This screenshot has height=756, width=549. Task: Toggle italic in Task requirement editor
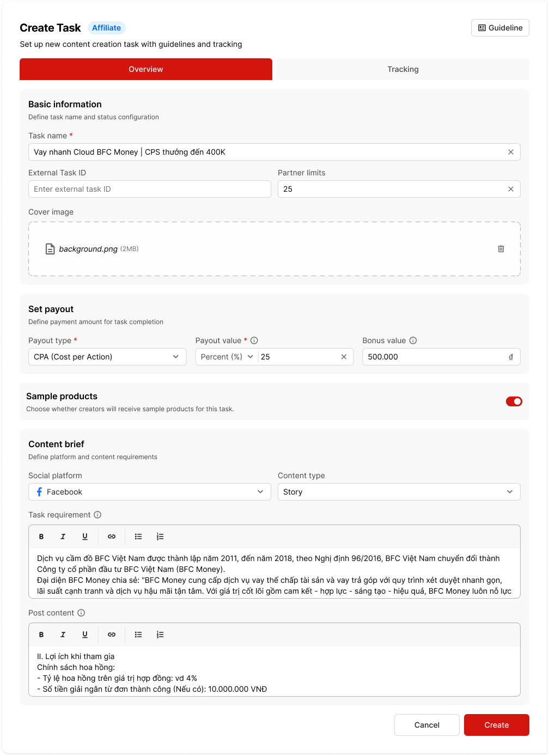[x=63, y=536]
